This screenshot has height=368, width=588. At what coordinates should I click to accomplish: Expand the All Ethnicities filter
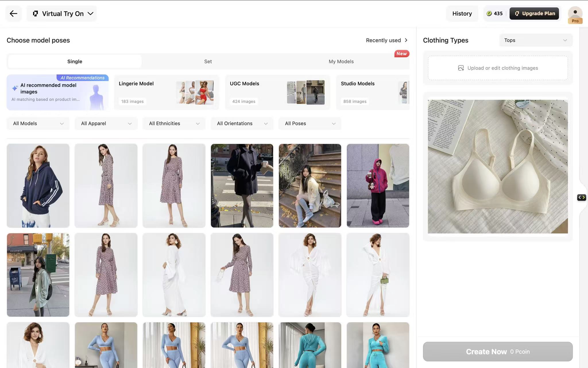(x=174, y=123)
